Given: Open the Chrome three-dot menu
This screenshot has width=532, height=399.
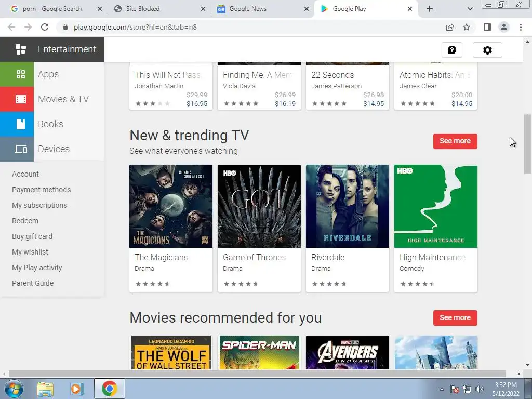Looking at the screenshot, I should click(x=521, y=27).
